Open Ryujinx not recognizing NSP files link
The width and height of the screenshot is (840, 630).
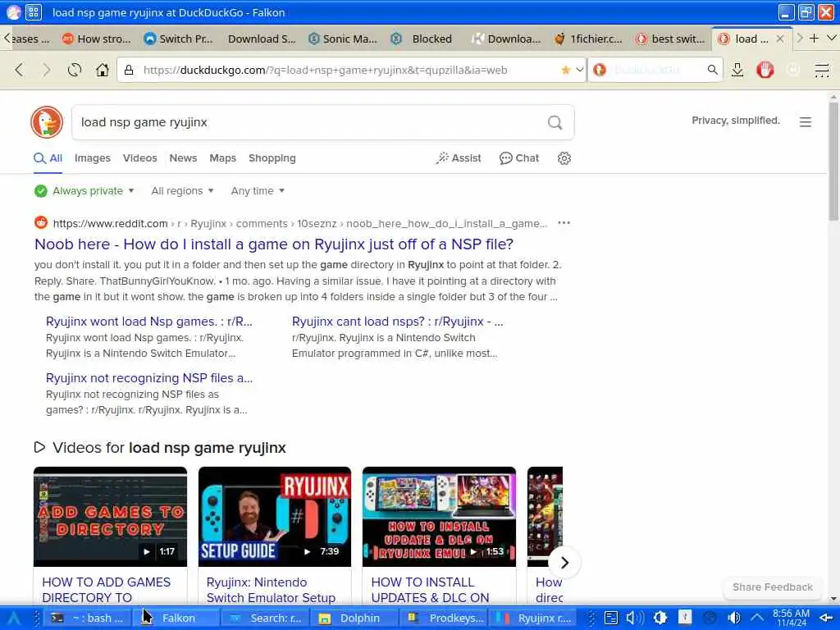click(x=149, y=377)
